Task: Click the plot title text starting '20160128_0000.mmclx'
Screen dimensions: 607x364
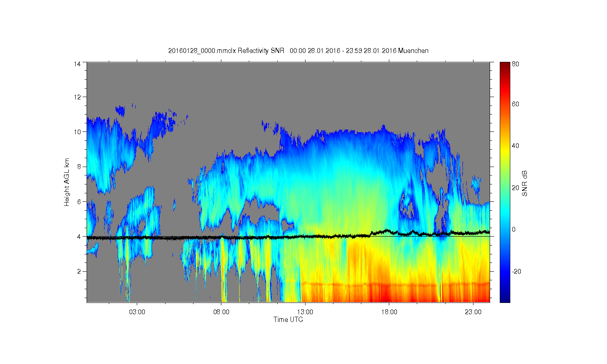Action: [x=298, y=51]
